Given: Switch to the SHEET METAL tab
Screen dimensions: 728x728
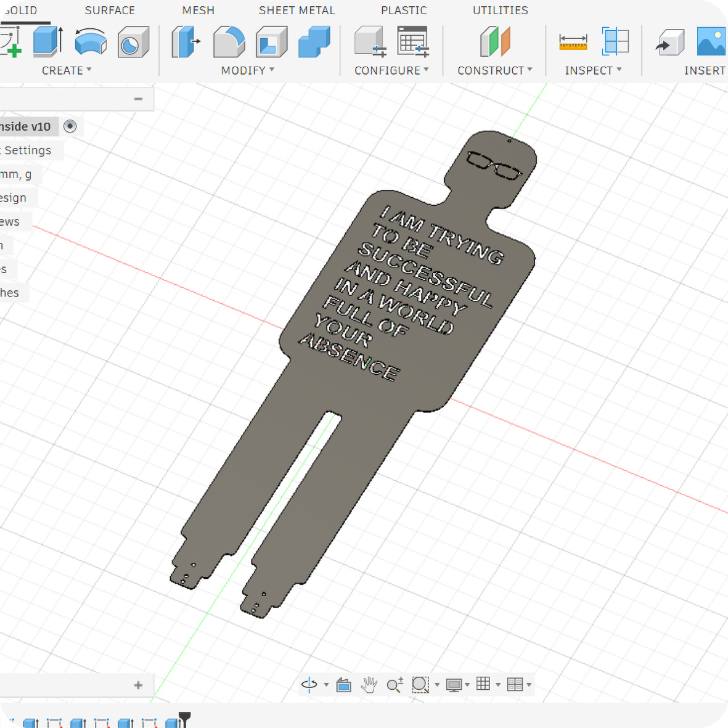Looking at the screenshot, I should 297,10.
